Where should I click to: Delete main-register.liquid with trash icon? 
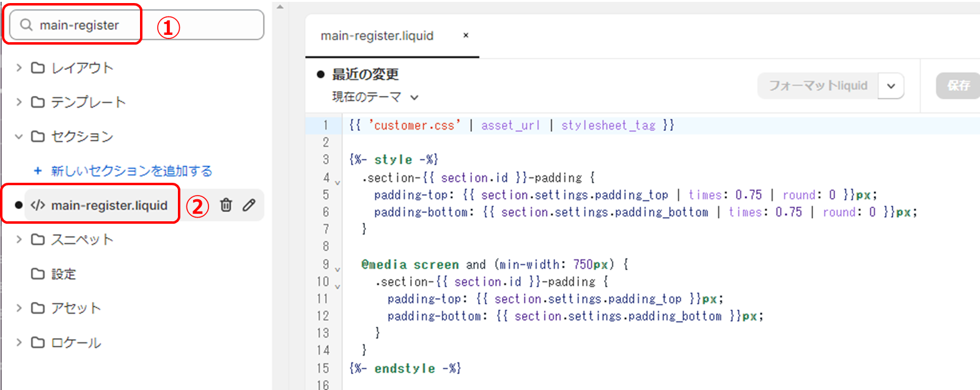[226, 205]
